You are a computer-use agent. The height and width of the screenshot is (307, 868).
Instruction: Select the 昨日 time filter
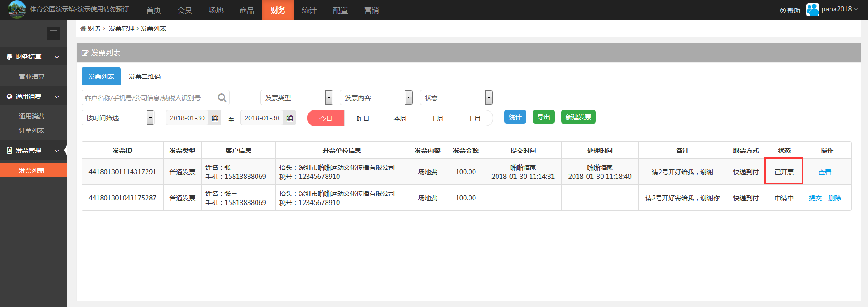363,118
